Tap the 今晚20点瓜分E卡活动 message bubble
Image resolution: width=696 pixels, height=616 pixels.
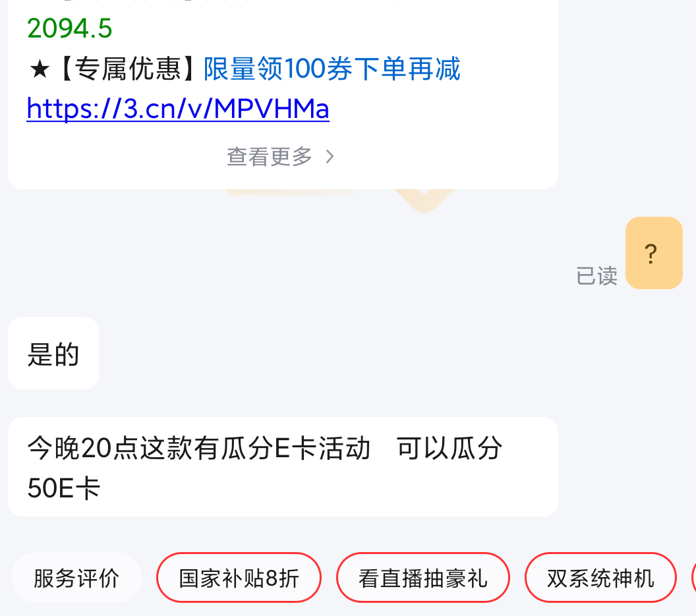[283, 467]
